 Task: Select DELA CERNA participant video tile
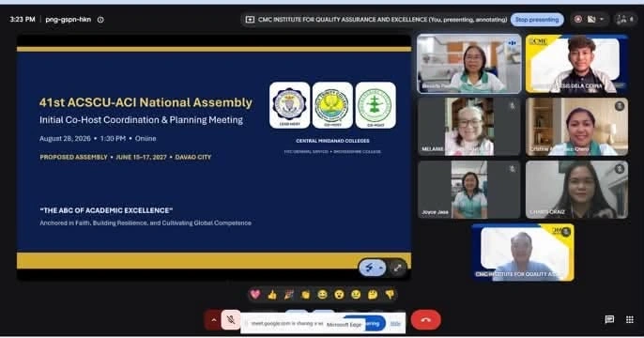[x=576, y=64]
